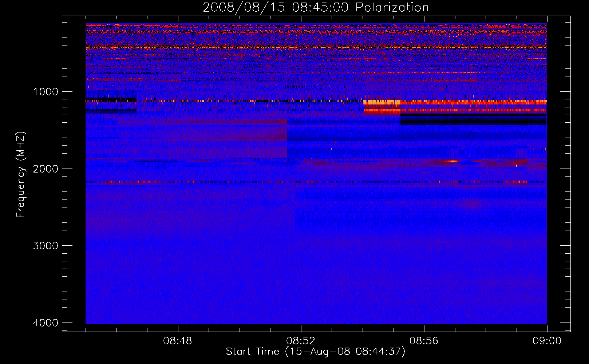The image size is (589, 364).
Task: Click the plot title '2008/08/15 08:45:00 Polarization'
Action: (316, 7)
